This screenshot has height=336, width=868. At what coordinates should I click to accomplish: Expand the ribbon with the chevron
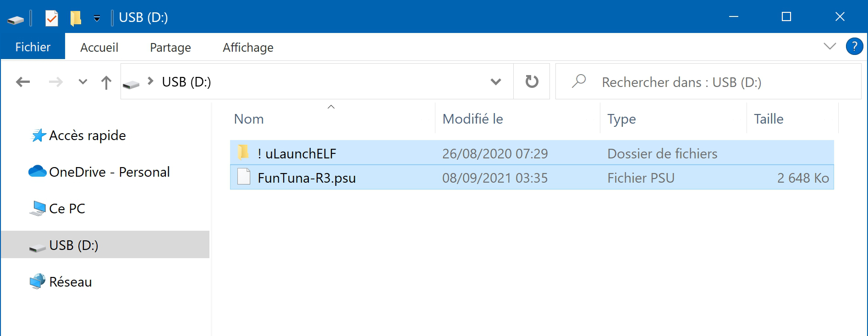[830, 46]
